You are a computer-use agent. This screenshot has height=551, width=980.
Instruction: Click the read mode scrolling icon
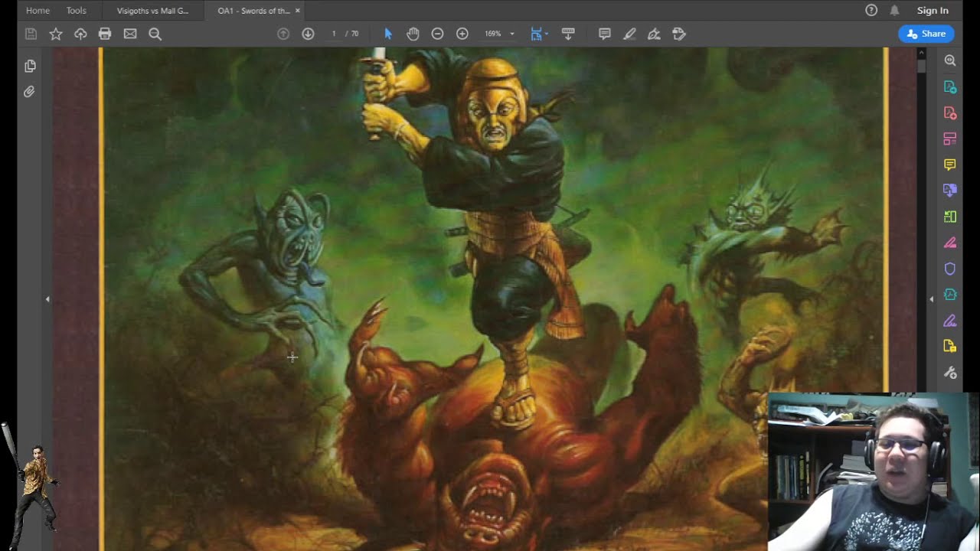coord(568,34)
